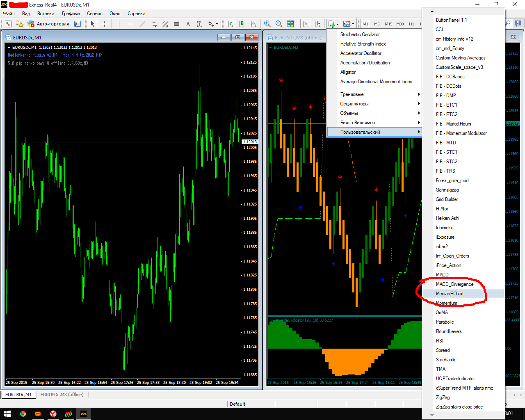The width and height of the screenshot is (525, 420).
Task: Select MACD_Divergence from custom indicators
Action: [x=463, y=284]
